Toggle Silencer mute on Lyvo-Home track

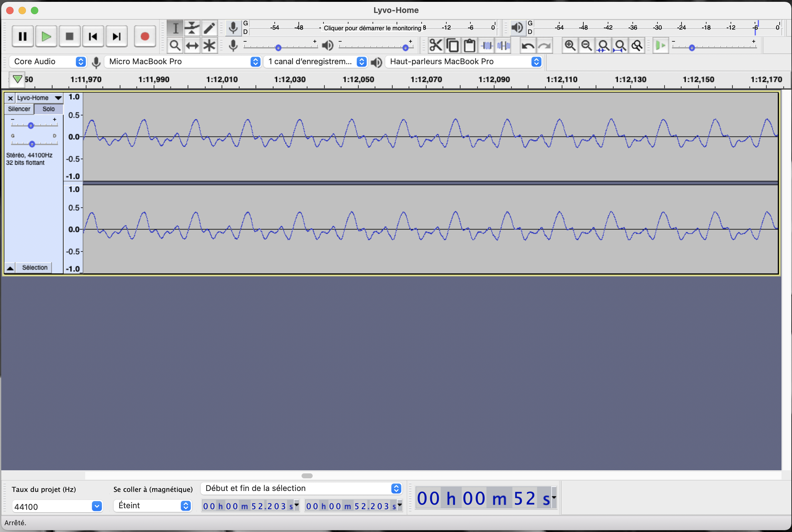click(19, 109)
